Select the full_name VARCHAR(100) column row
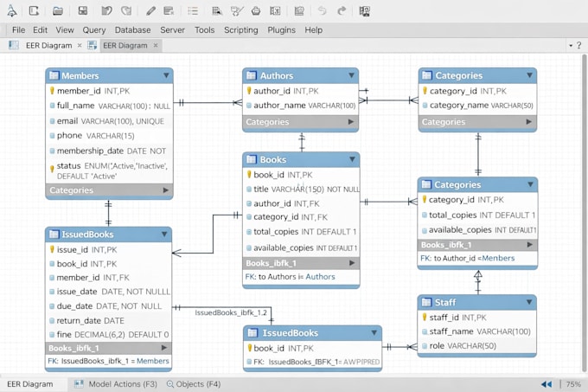This screenshot has height=392, width=588. tap(109, 106)
